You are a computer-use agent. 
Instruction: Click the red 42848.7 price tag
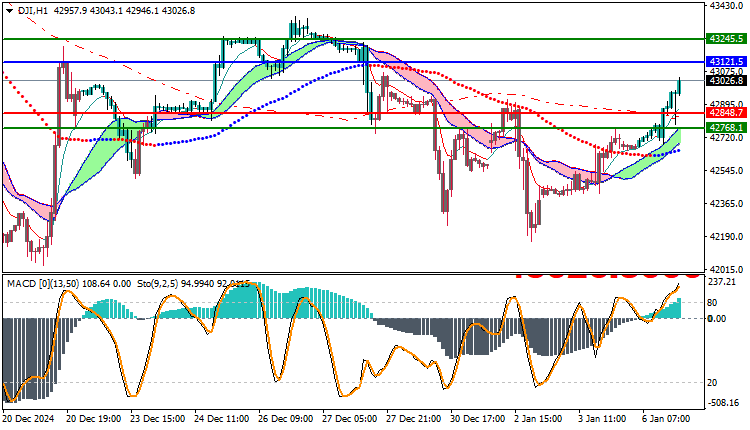tap(726, 113)
